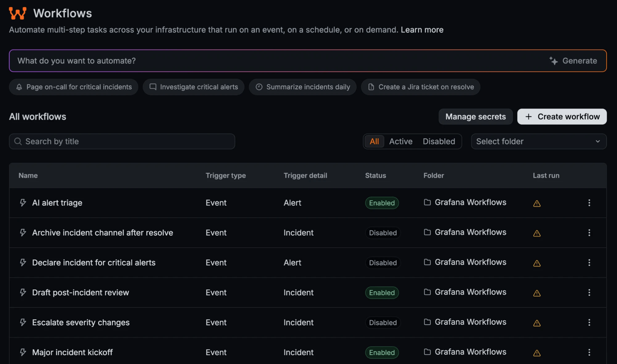Switch to the Disabled filter tab

coord(439,141)
